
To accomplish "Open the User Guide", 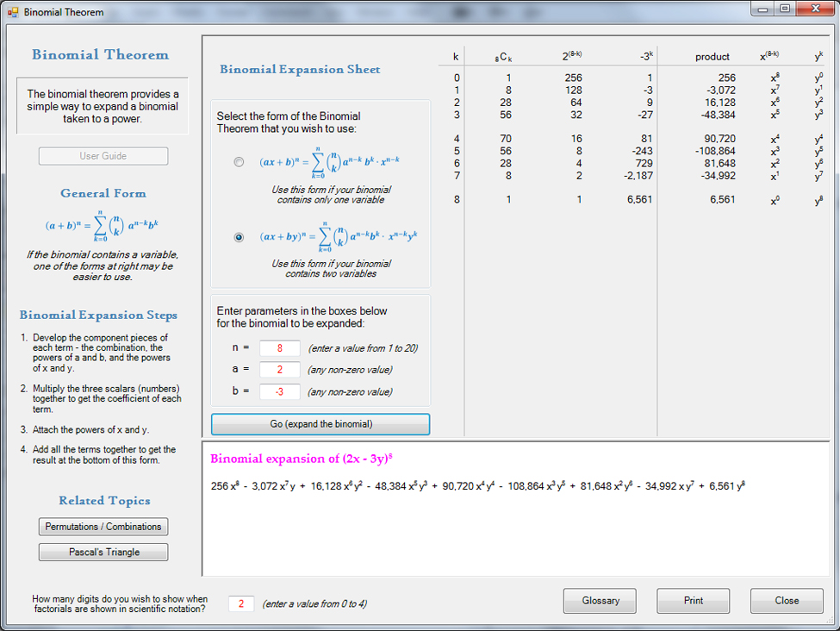I will click(103, 156).
